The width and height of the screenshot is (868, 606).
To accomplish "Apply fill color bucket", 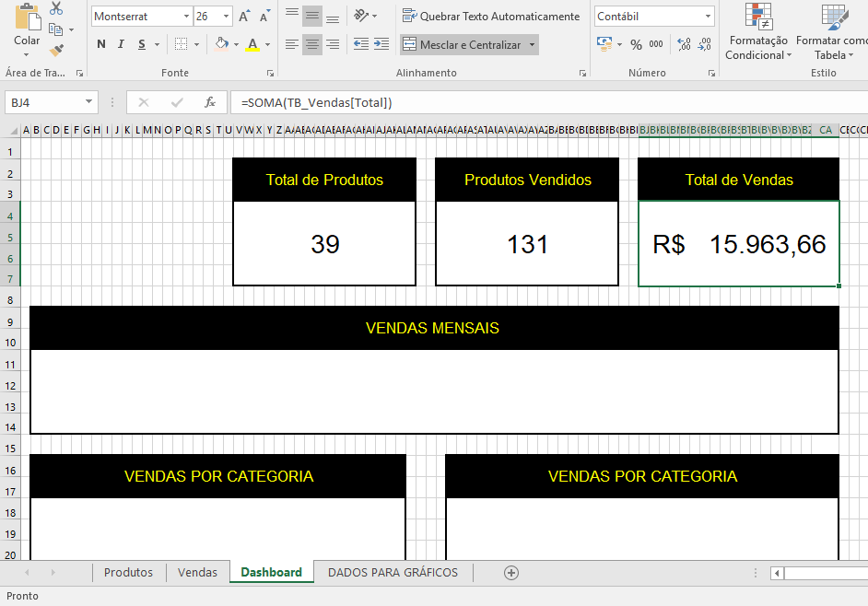I will click(221, 44).
